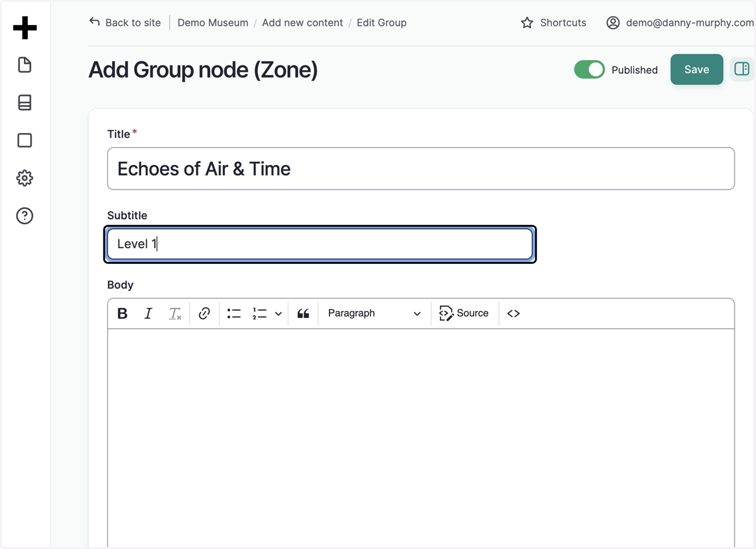Toggle the Published switch off
756x549 pixels.
pyautogui.click(x=589, y=69)
